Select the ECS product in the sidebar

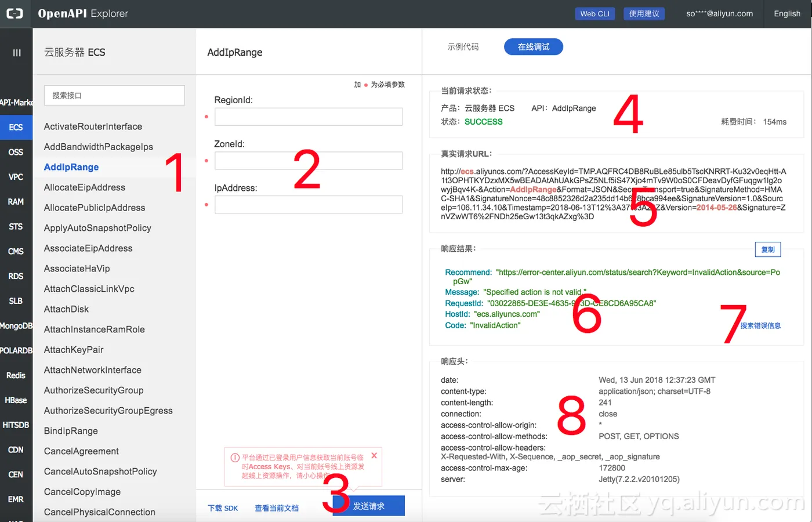16,127
